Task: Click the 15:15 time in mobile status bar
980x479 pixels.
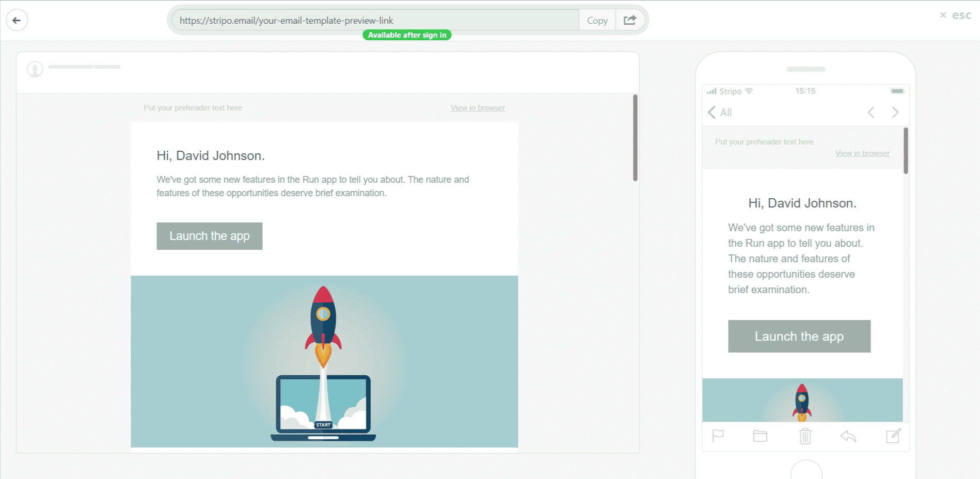Action: 805,91
